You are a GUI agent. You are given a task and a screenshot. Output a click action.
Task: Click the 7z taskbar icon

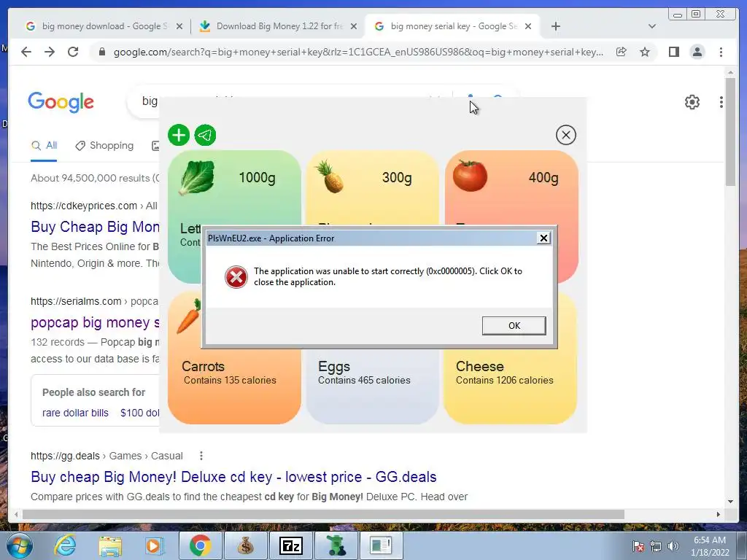[x=290, y=545]
